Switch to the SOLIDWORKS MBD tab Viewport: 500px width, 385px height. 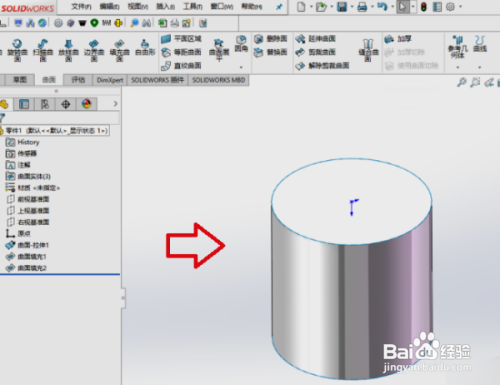tap(219, 80)
